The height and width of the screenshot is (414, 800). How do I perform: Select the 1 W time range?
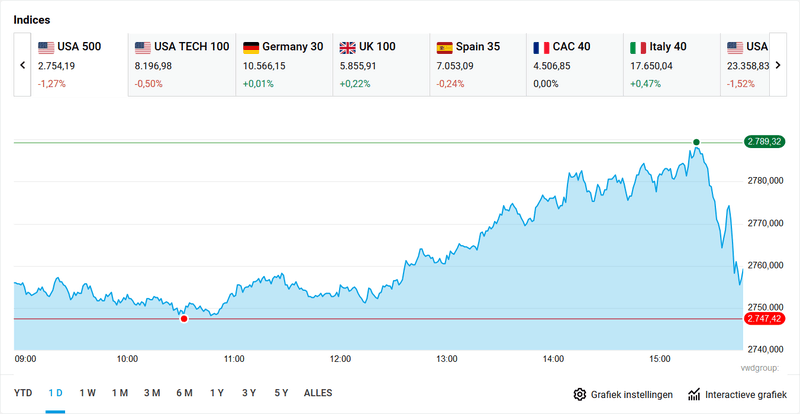[88, 393]
